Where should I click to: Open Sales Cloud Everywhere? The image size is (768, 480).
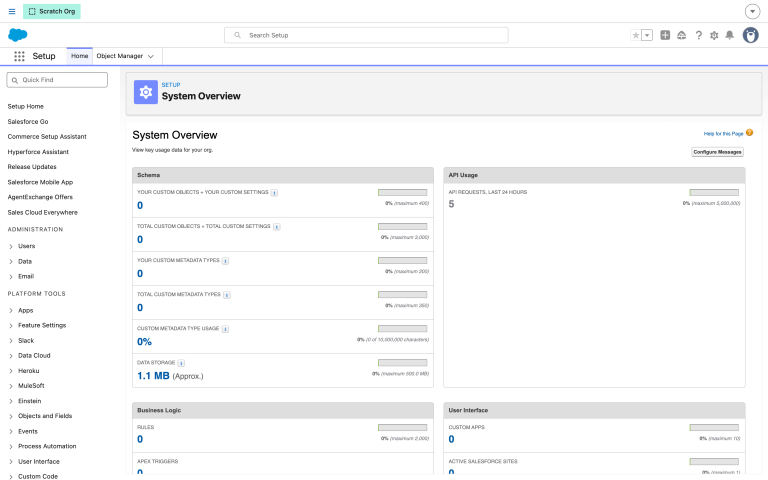coord(43,213)
